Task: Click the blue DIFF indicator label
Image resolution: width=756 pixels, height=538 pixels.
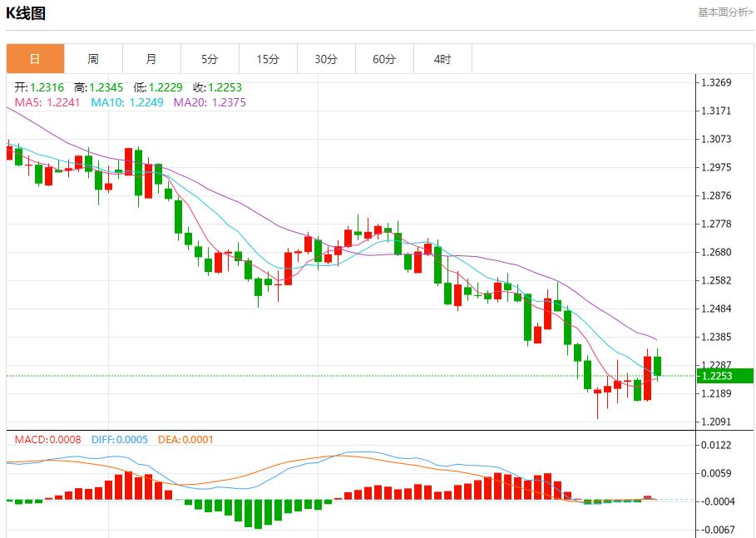Action: tap(118, 439)
